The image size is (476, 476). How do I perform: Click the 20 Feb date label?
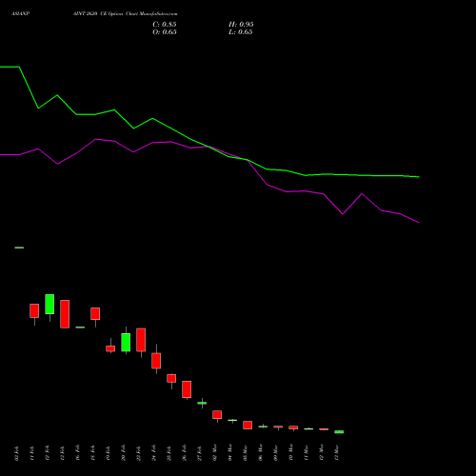pos(123,453)
